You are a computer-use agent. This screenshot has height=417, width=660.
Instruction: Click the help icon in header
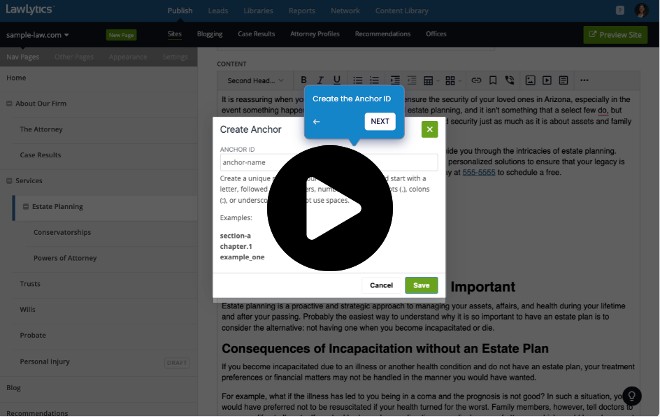[x=620, y=11]
